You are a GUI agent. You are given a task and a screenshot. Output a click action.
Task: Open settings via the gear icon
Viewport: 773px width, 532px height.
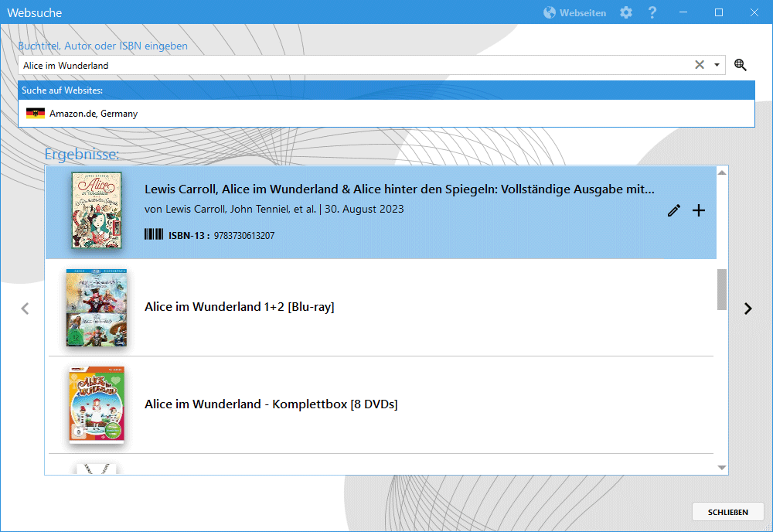pos(626,12)
